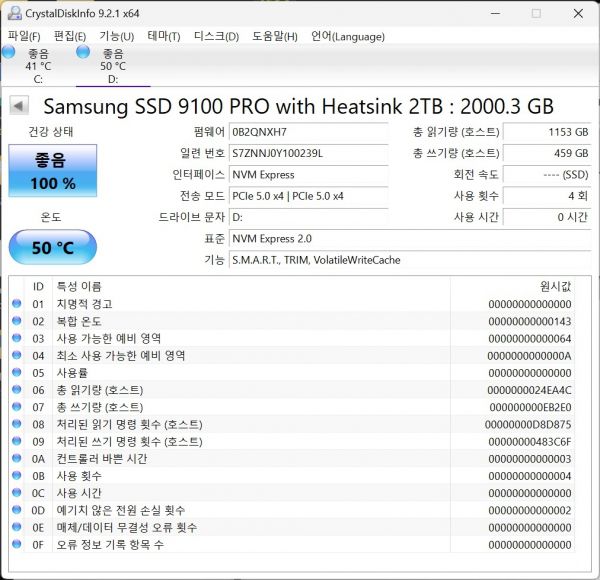Click status dot for ID 04 row

pos(16,355)
